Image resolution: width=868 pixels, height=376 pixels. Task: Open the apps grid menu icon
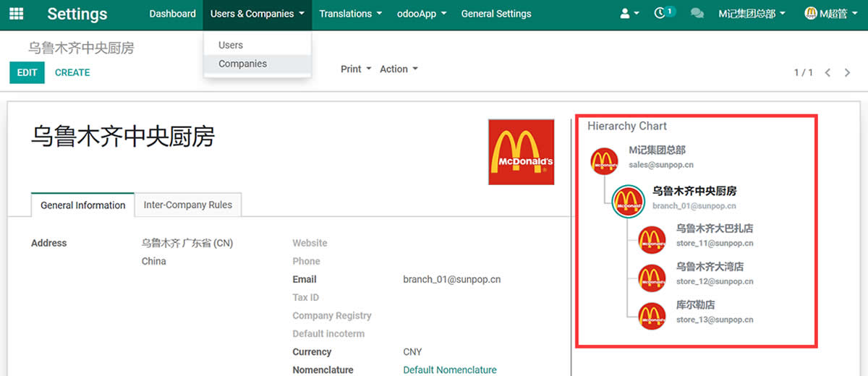click(16, 14)
